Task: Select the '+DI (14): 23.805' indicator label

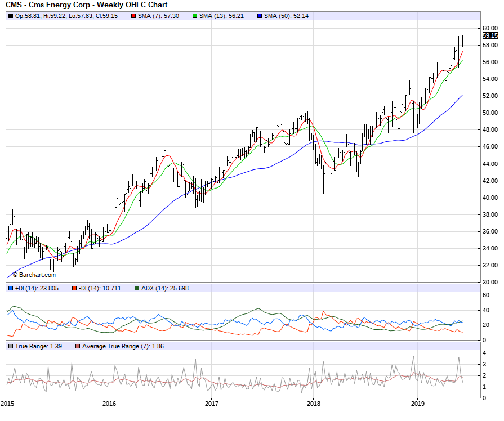Action: pos(37,288)
